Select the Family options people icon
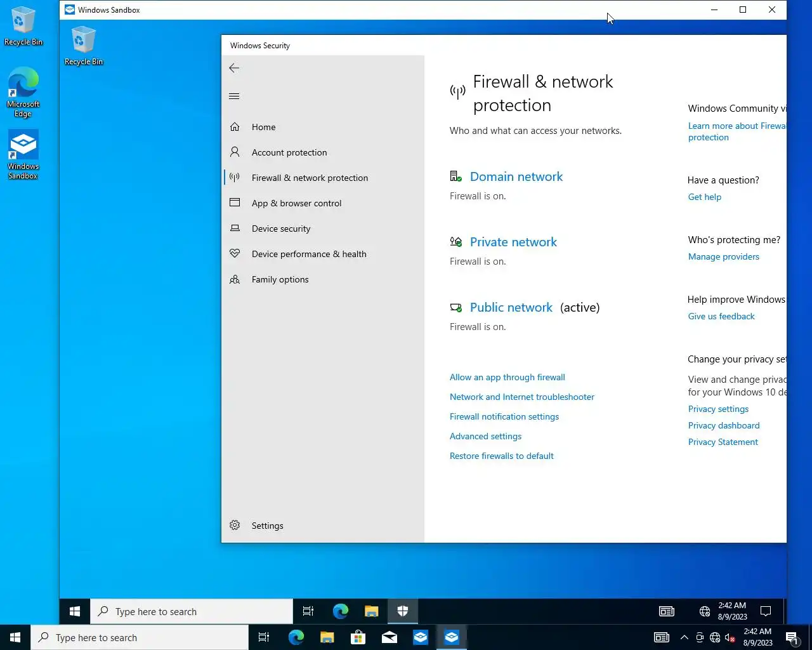 (x=235, y=279)
